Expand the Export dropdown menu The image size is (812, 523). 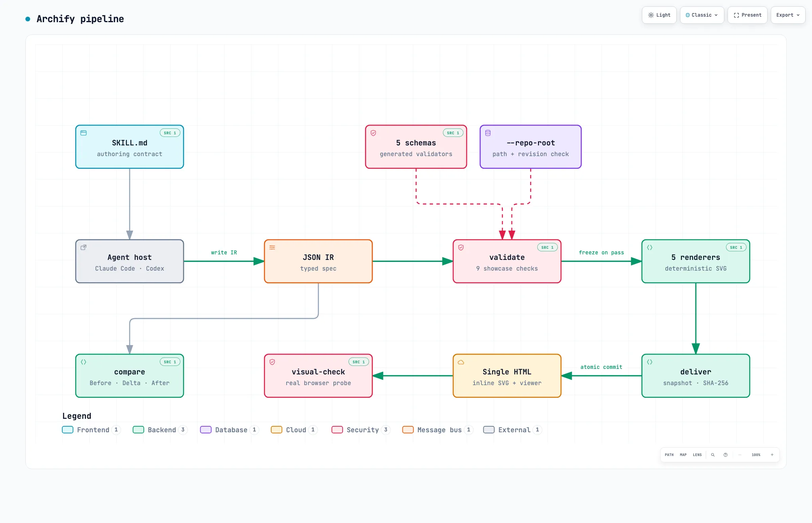coord(788,15)
